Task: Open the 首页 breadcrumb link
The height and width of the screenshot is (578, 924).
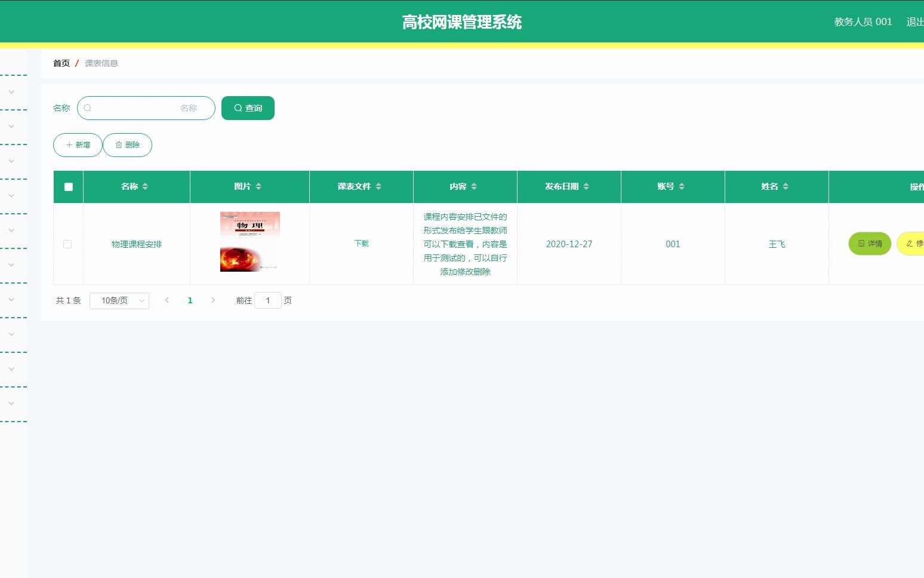Action: (x=61, y=63)
